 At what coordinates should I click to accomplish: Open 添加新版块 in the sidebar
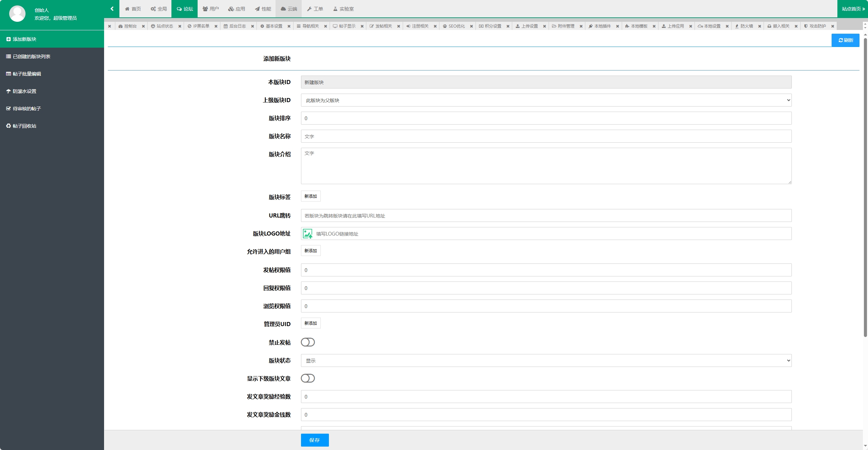52,39
